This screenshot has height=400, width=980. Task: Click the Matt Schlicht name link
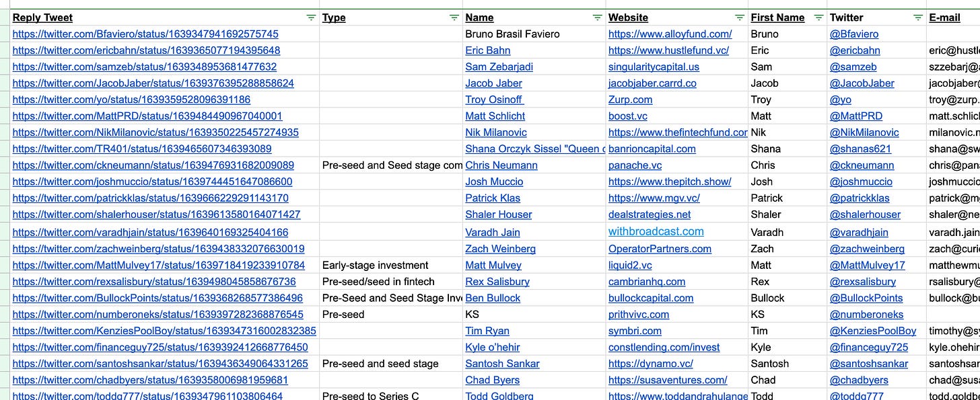(x=495, y=116)
